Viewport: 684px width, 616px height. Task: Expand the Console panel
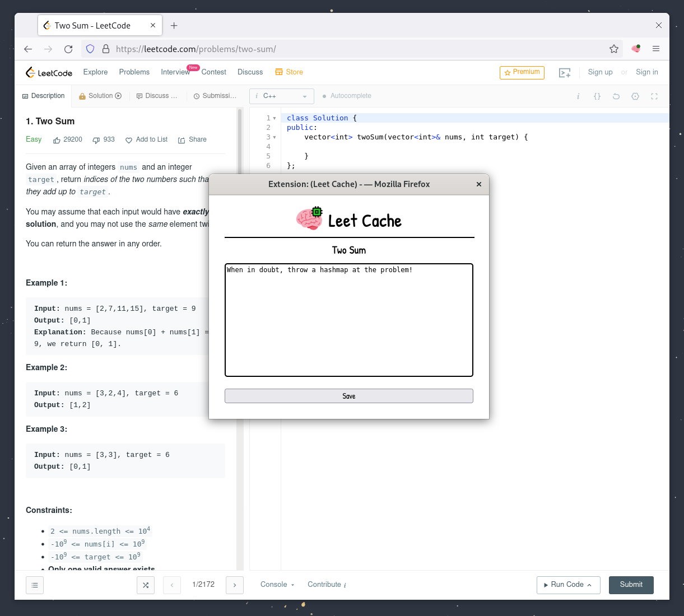(277, 584)
